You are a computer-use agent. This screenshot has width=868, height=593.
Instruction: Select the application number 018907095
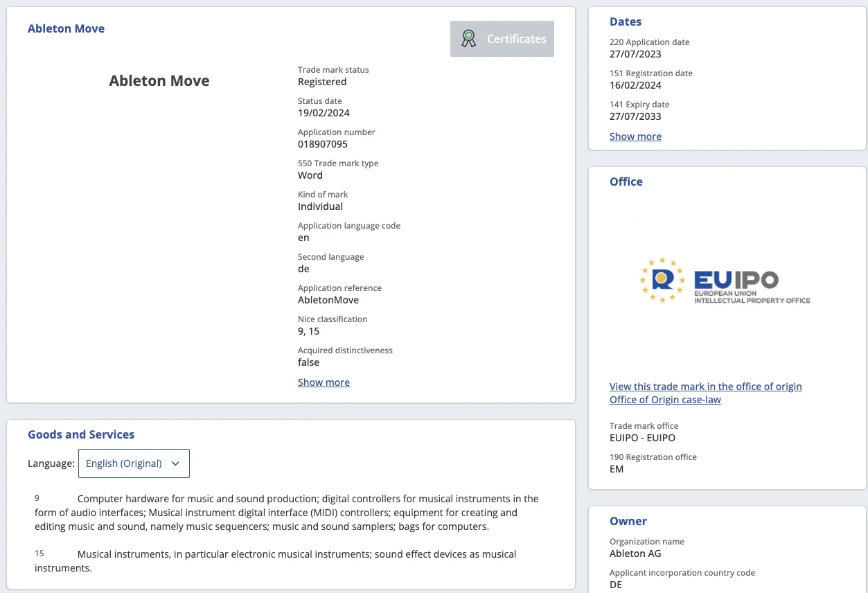(x=323, y=144)
